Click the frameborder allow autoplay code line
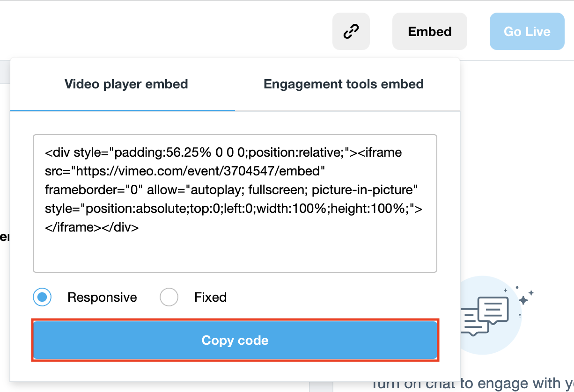The image size is (574, 392). [x=231, y=190]
